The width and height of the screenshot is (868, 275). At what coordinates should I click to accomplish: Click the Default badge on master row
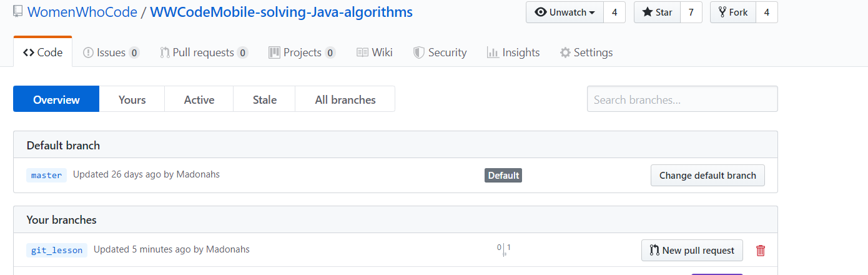click(503, 176)
